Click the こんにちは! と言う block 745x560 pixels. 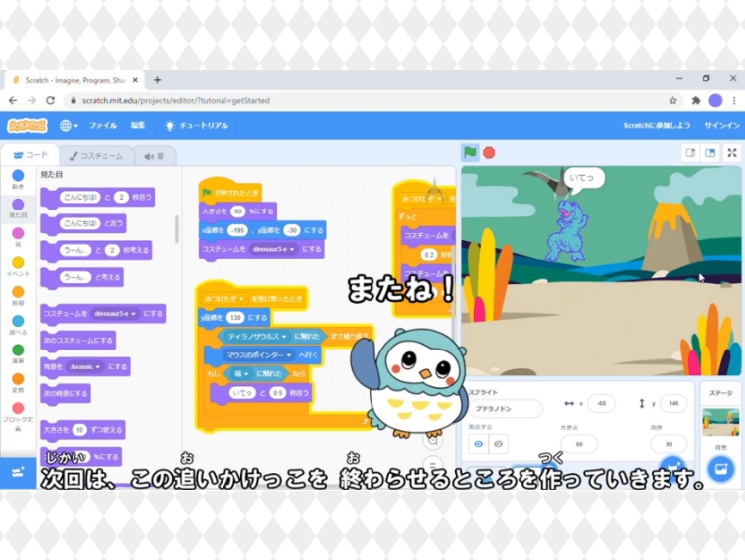83,223
